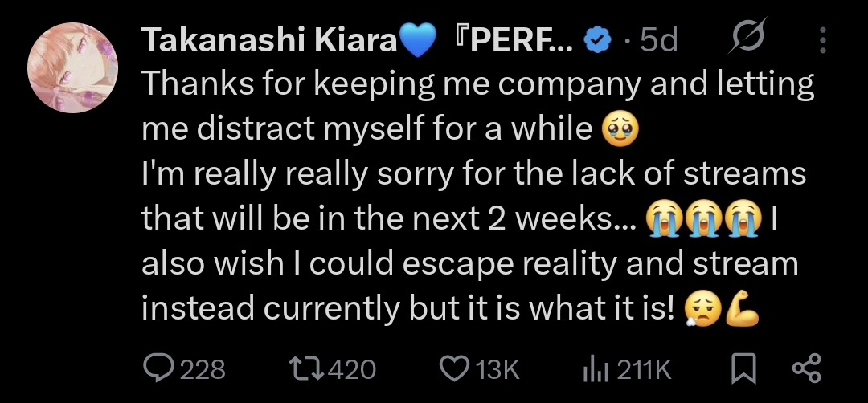Open Takanashi Kiara's profile avatar

coord(73,67)
